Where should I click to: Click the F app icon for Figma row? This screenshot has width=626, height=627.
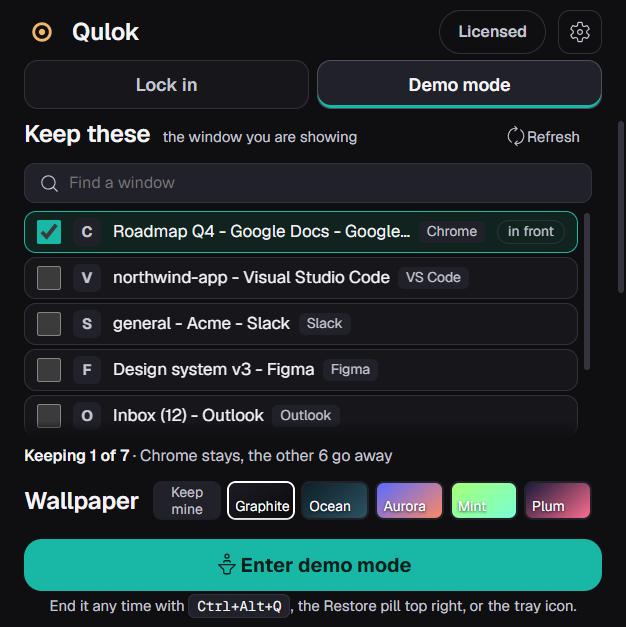click(x=87, y=370)
